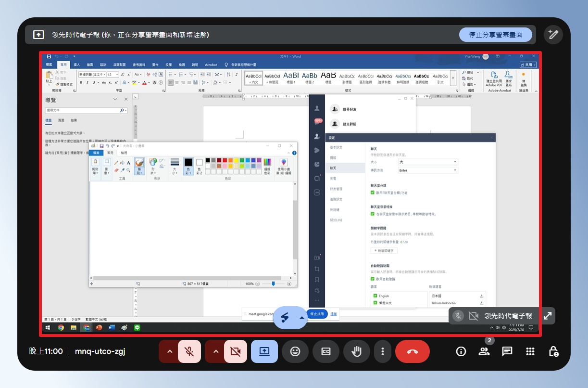Open the chat panel icon
Viewport: 588px width, 388px height.
tap(507, 351)
